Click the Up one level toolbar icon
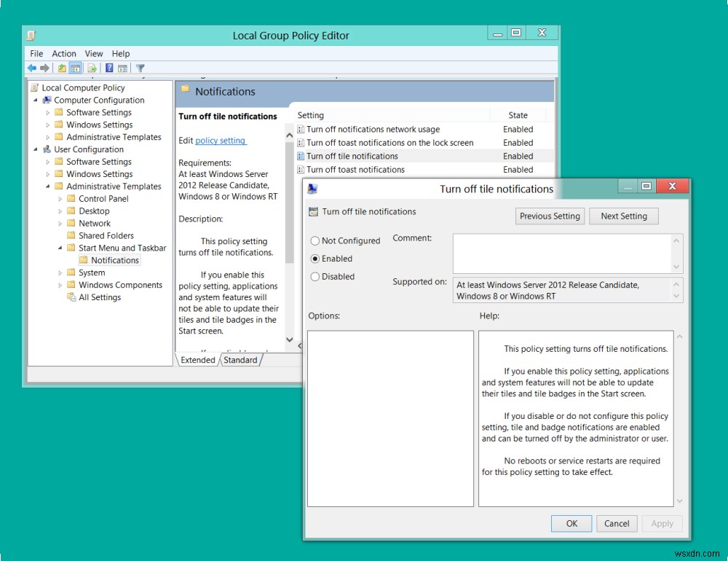Screen dimensions: 728x561 click(62, 68)
